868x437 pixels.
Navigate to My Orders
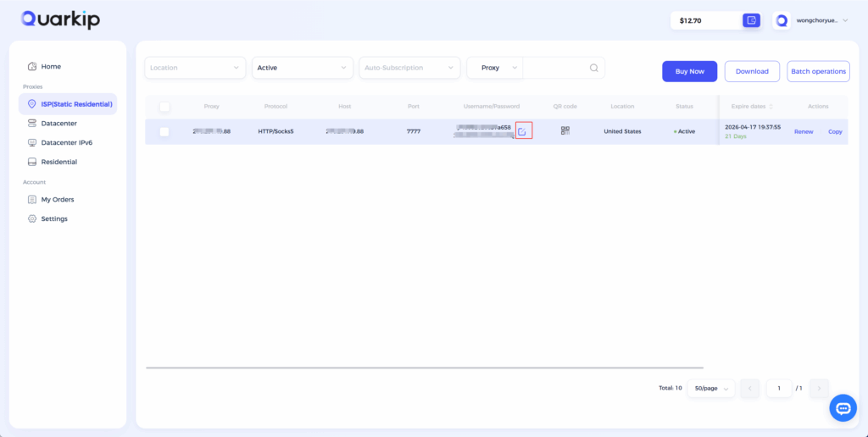[x=57, y=200]
